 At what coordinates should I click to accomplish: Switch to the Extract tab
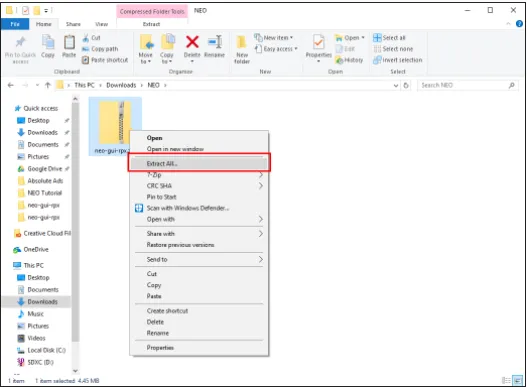click(151, 24)
